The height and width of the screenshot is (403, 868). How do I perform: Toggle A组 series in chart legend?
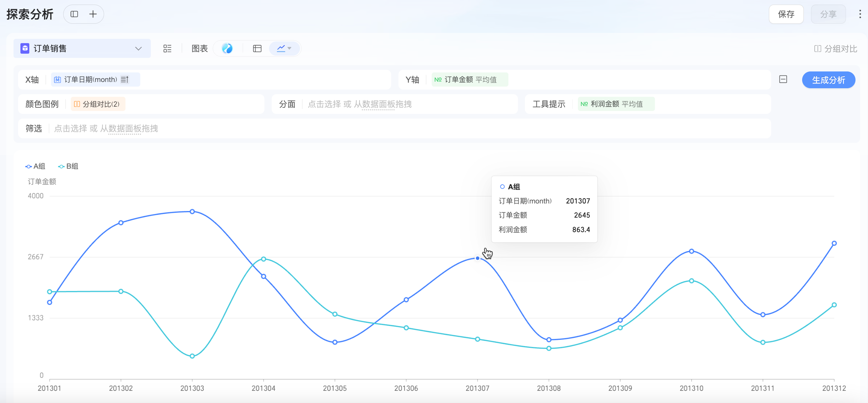click(35, 166)
